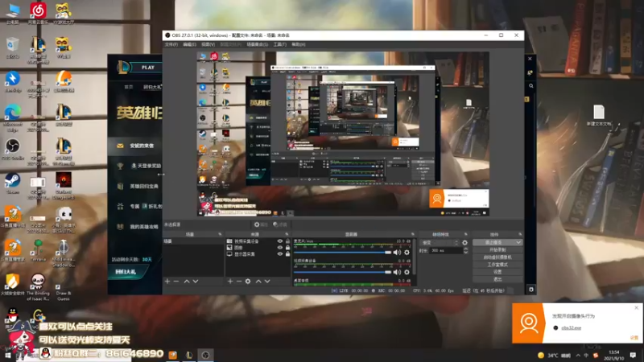The image size is (644, 362).
Task: Open transition settings gear icon
Action: pyautogui.click(x=465, y=243)
